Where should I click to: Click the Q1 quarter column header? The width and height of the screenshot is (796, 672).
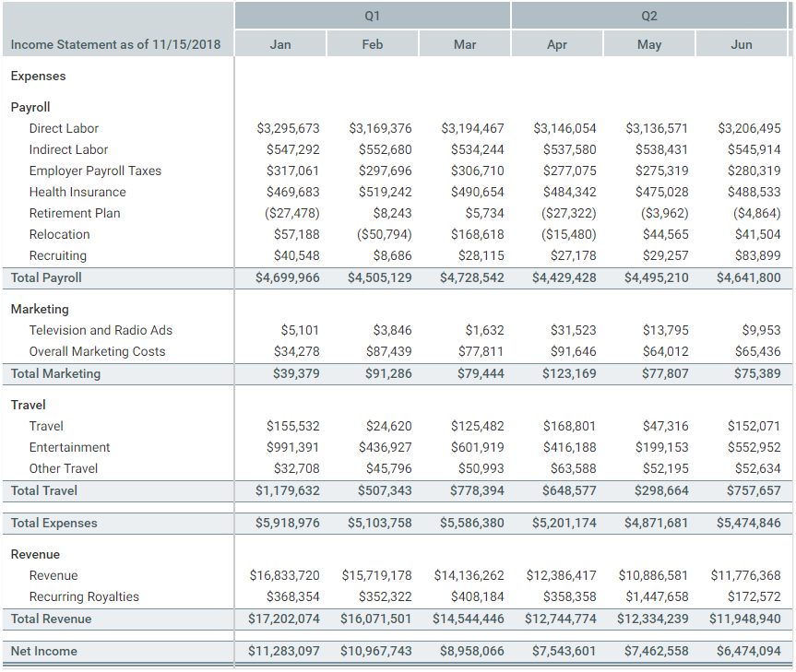coord(372,16)
